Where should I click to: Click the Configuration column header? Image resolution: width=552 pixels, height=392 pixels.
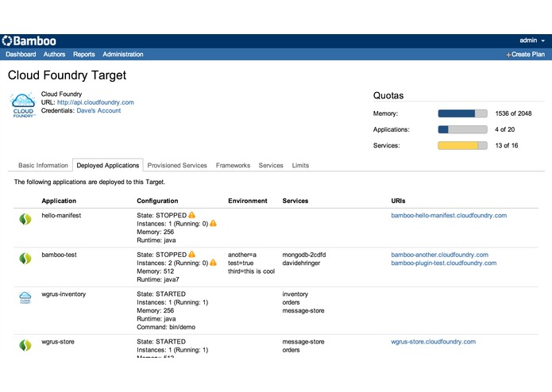click(x=157, y=201)
